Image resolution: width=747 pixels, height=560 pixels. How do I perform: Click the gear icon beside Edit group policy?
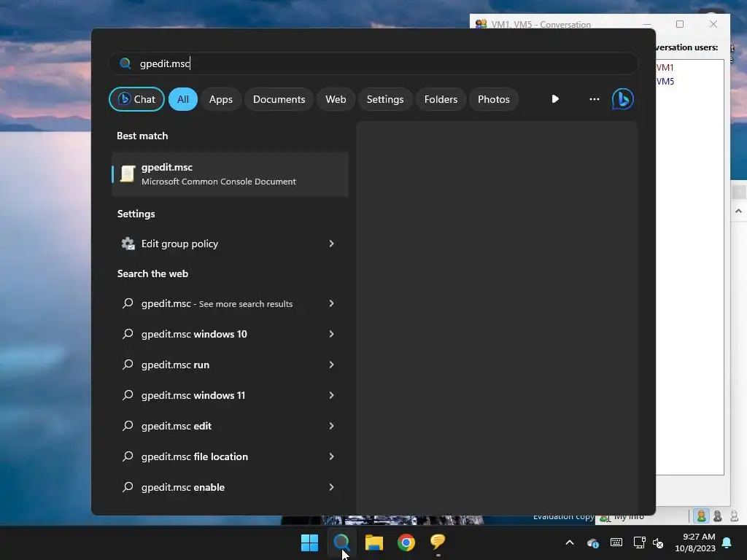128,244
